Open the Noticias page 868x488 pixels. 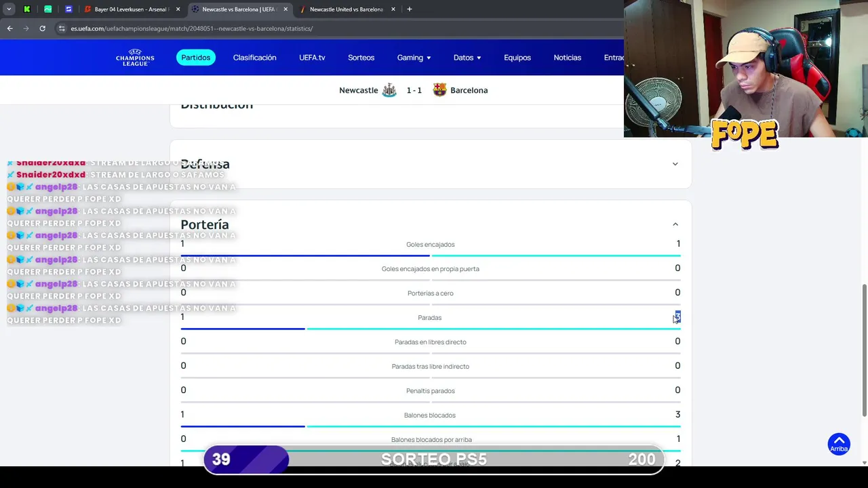click(567, 58)
